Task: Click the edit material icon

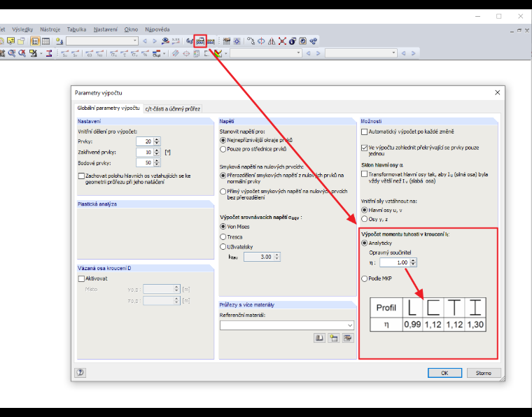Action: click(x=348, y=338)
